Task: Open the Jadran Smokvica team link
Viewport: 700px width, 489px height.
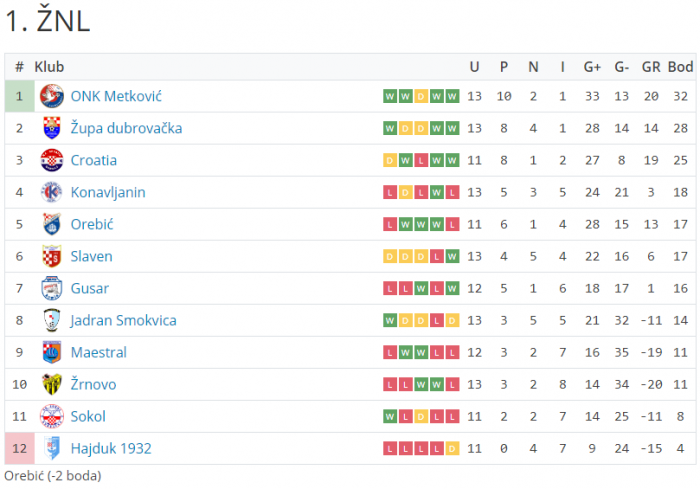Action: point(123,320)
